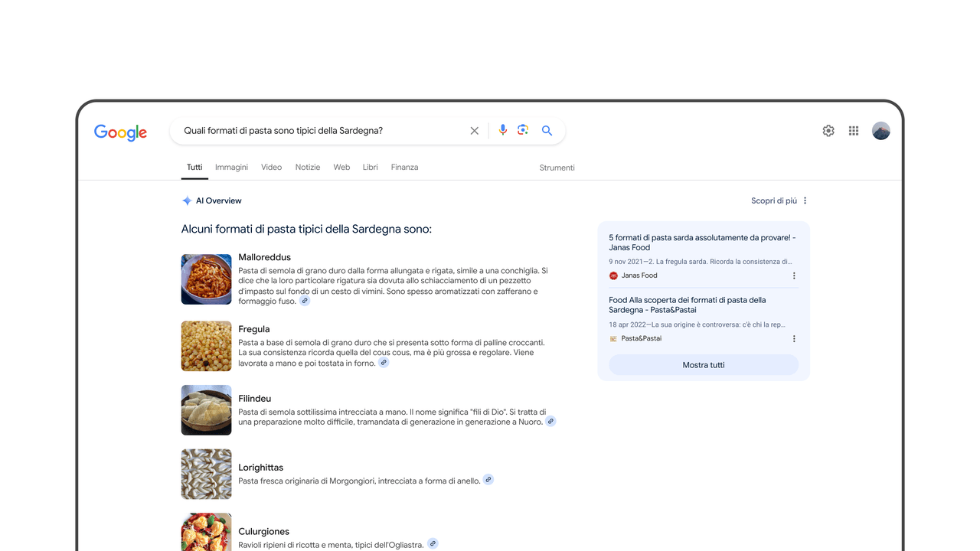This screenshot has height=551, width=980.
Task: Select the Notizie search tab
Action: click(x=308, y=167)
